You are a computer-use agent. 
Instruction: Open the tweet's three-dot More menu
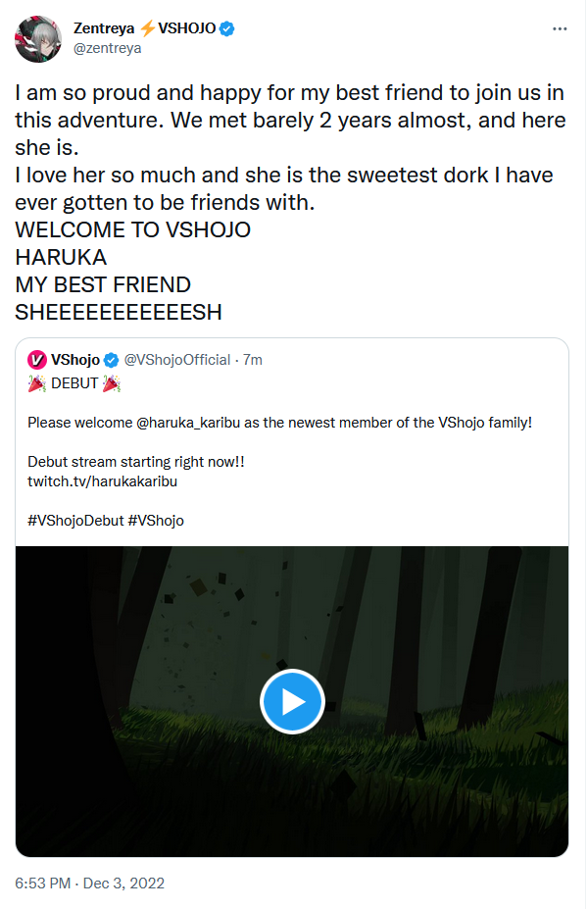click(560, 29)
